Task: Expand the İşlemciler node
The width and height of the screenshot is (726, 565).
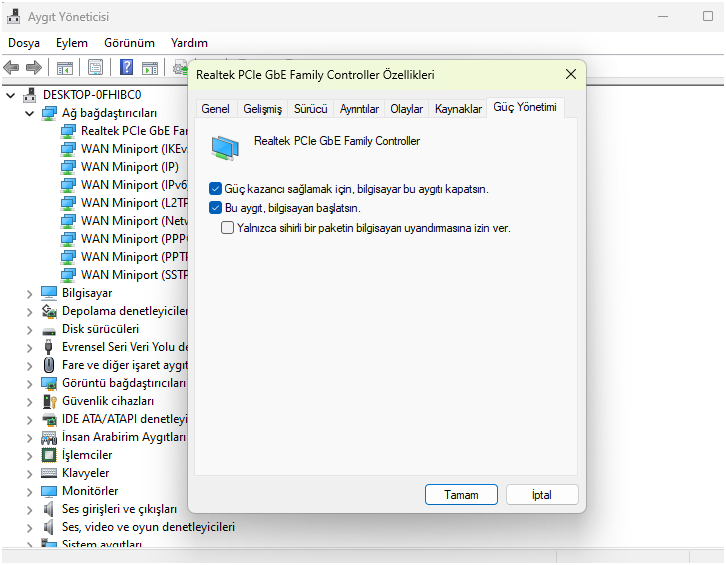Action: pos(30,456)
